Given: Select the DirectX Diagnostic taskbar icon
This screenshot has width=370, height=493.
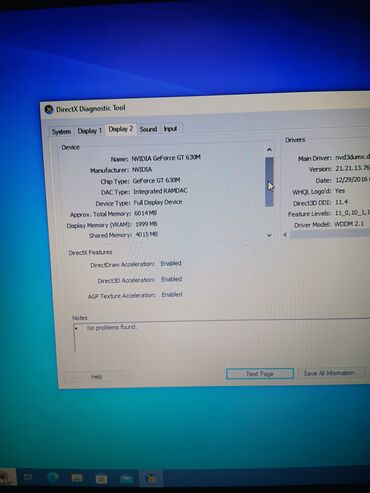Looking at the screenshot, I should [x=151, y=479].
